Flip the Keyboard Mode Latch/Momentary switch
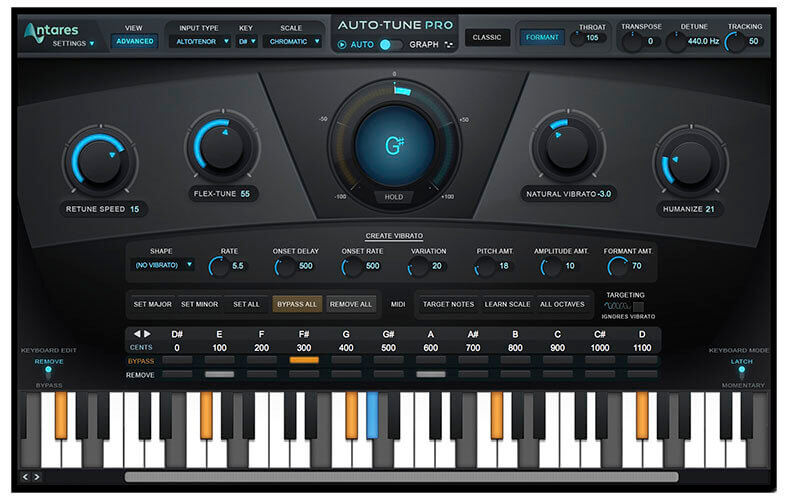This screenshot has height=500, width=788. coord(742,373)
